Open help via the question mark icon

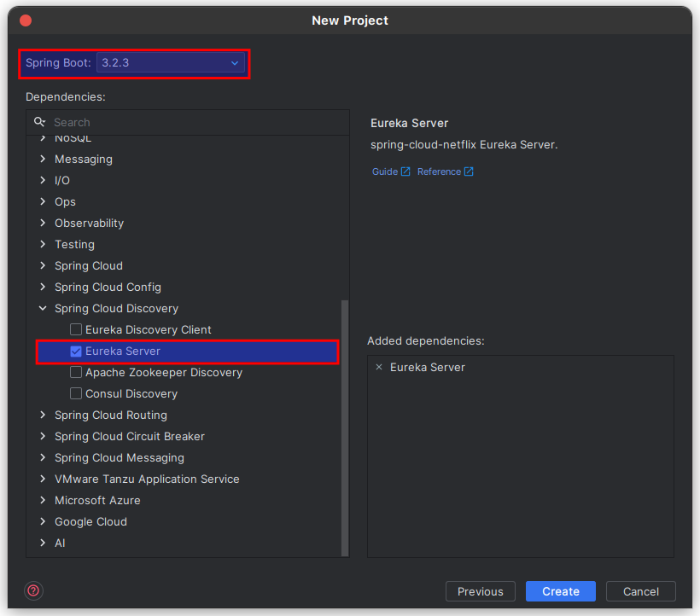tap(33, 590)
